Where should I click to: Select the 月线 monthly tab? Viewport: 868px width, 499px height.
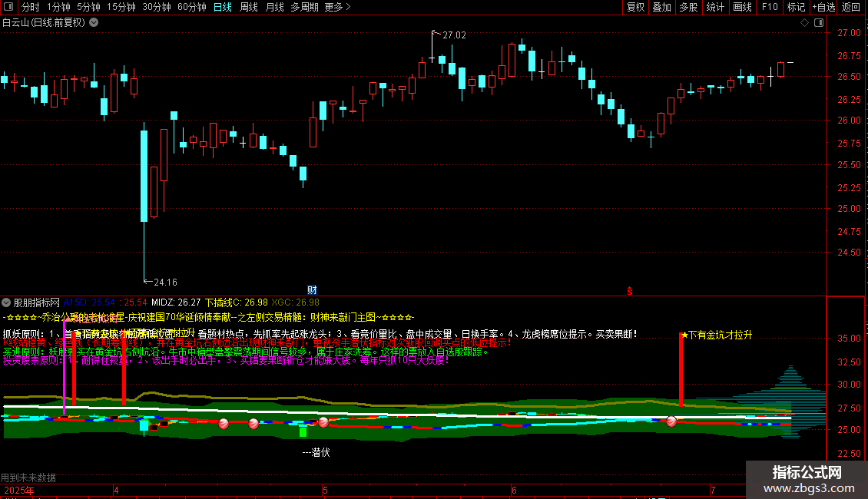(274, 7)
